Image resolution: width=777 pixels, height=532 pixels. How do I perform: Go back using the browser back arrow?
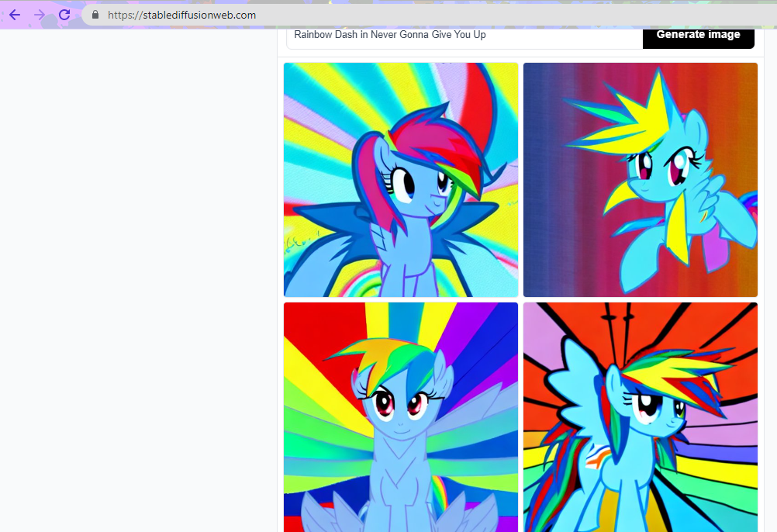(15, 15)
